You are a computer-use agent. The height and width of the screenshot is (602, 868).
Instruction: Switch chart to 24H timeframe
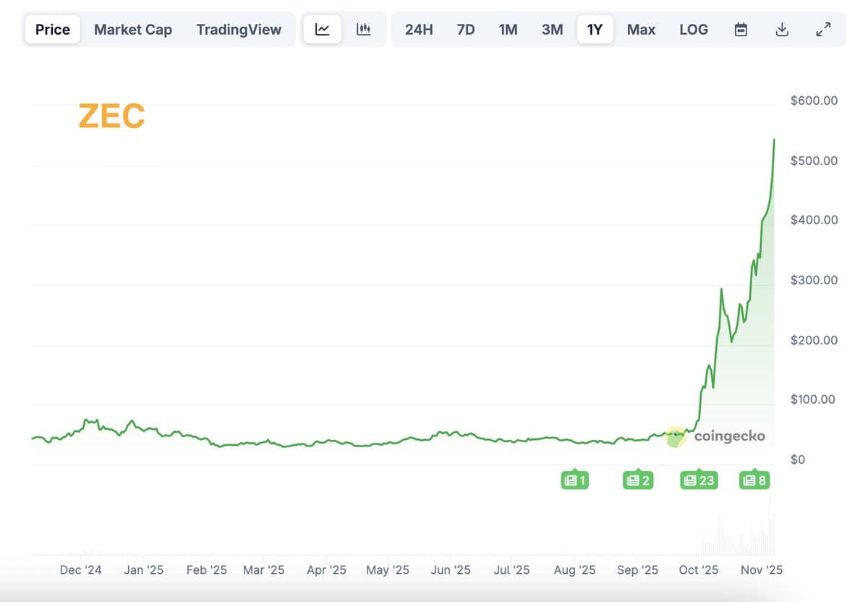tap(419, 29)
